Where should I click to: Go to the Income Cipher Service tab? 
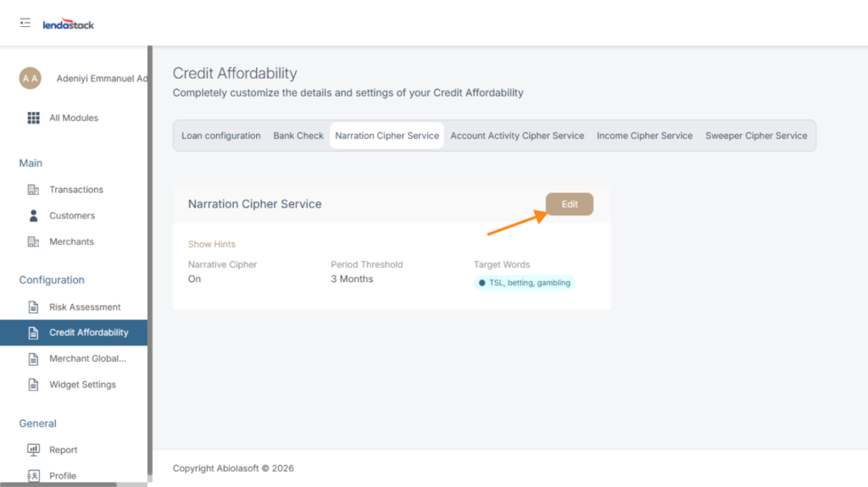[644, 136]
